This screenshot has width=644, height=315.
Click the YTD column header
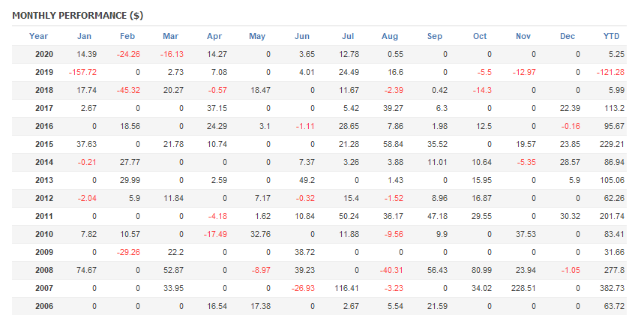coord(611,36)
